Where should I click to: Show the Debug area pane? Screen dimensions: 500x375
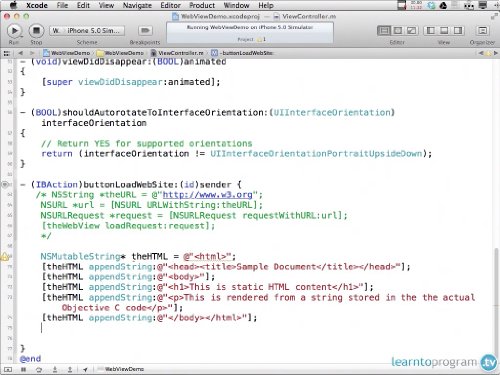(x=444, y=31)
